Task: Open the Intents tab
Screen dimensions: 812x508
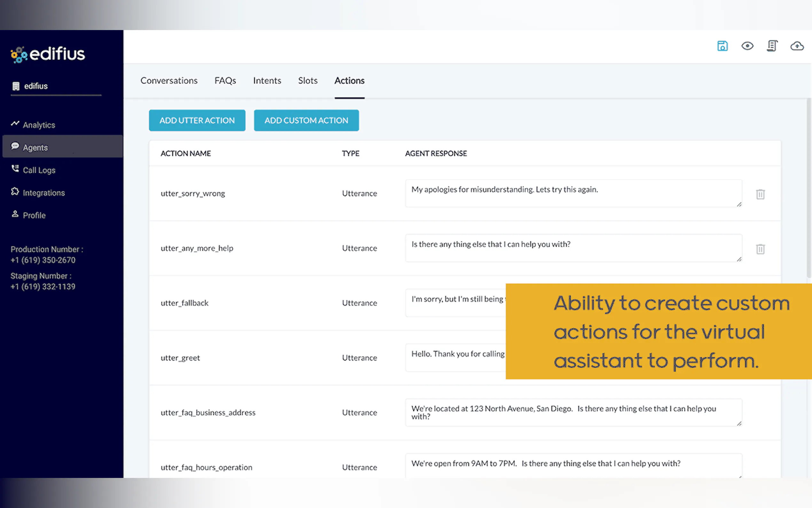Action: click(x=267, y=81)
